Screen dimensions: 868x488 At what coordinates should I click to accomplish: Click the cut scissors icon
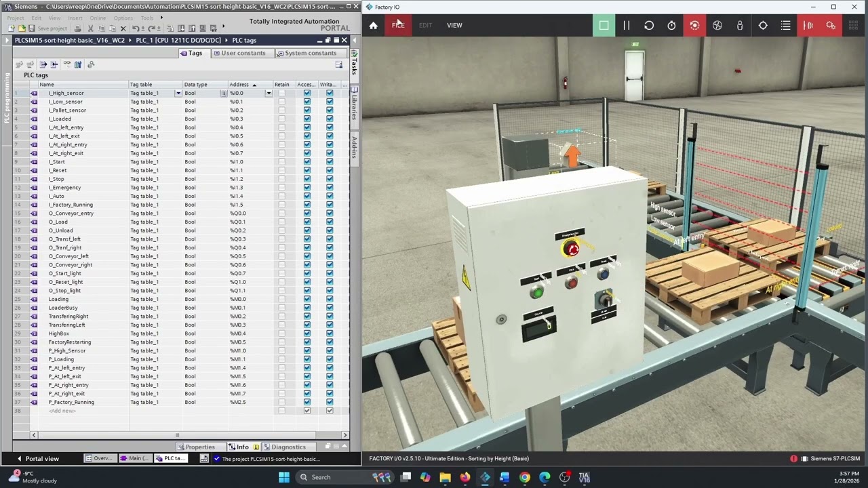click(x=91, y=28)
